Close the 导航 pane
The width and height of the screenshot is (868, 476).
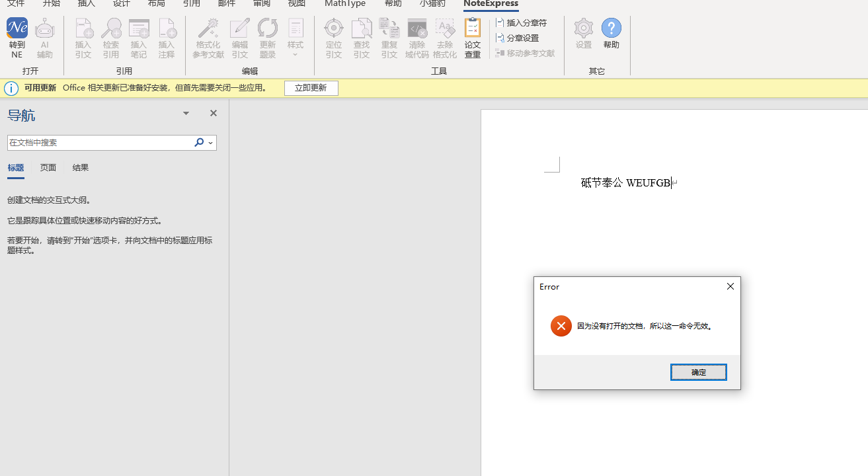coord(214,113)
